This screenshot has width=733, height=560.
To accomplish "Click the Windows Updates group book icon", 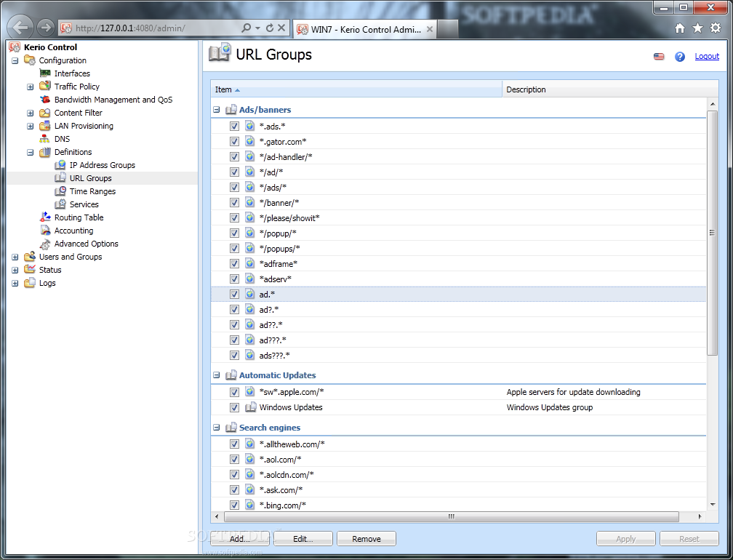I will point(251,407).
